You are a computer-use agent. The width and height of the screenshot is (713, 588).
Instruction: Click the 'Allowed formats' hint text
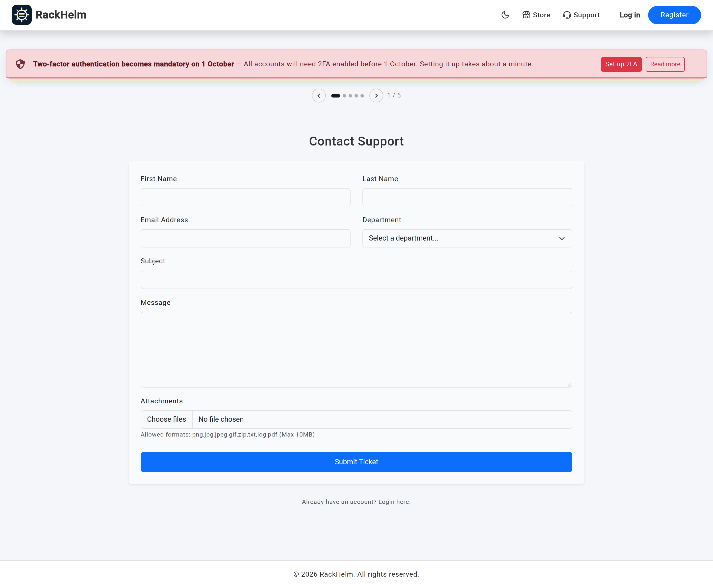[x=227, y=435]
